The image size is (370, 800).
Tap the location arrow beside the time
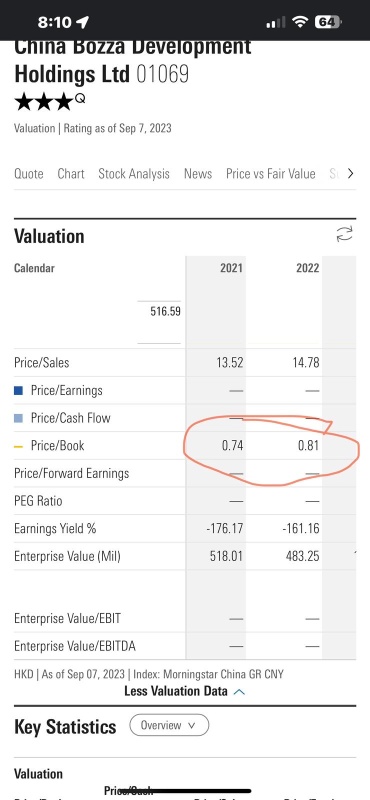pos(82,22)
